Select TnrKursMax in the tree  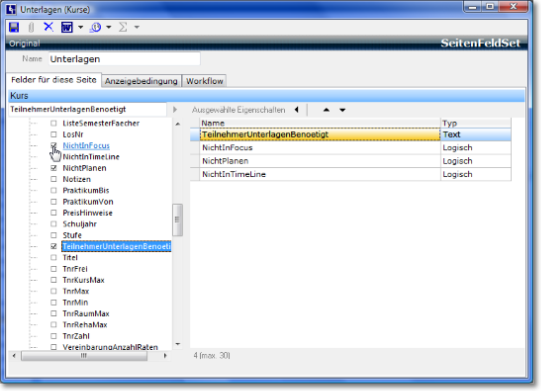click(x=83, y=280)
